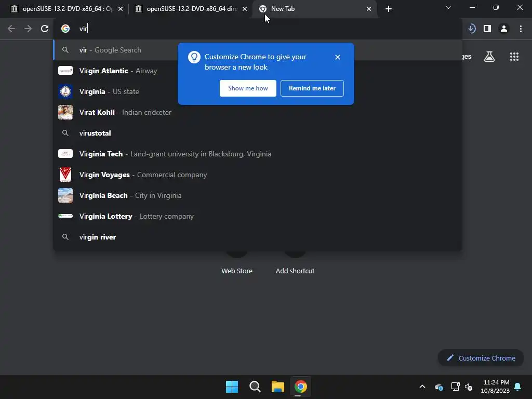Choose the Virginia Beach suggestion
Image resolution: width=532 pixels, height=399 pixels.
pyautogui.click(x=258, y=195)
